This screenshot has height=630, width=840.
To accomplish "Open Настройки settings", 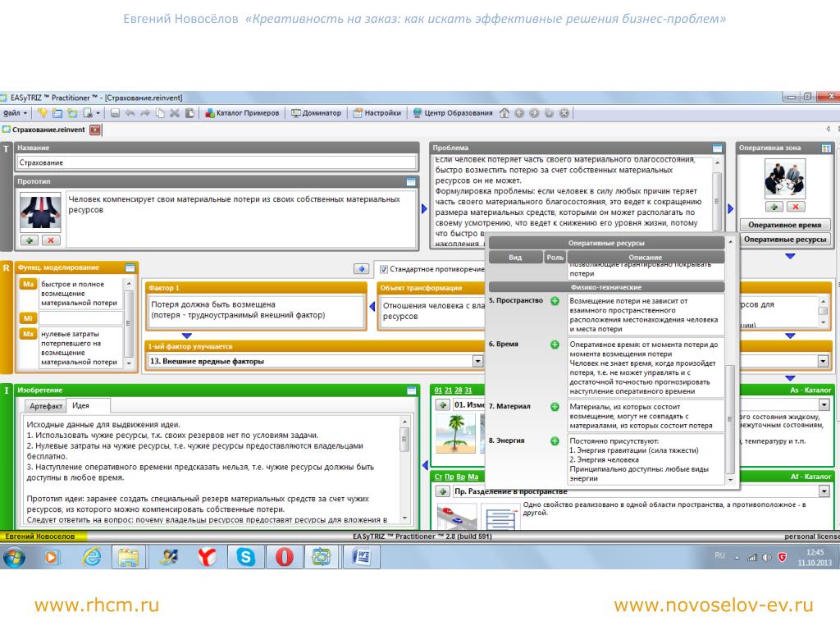I will click(377, 113).
